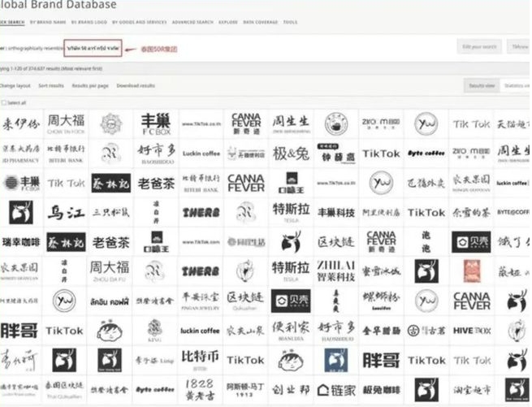Open the 周大福 CHOW TAI FOOK logo
Viewport: 532px width, 407px height.
pos(66,124)
